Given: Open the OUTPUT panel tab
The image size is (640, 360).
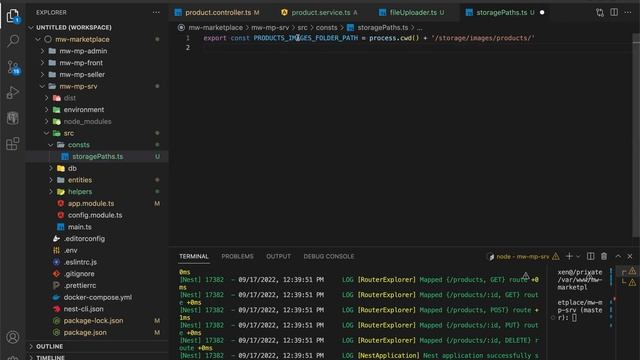Looking at the screenshot, I should [278, 256].
